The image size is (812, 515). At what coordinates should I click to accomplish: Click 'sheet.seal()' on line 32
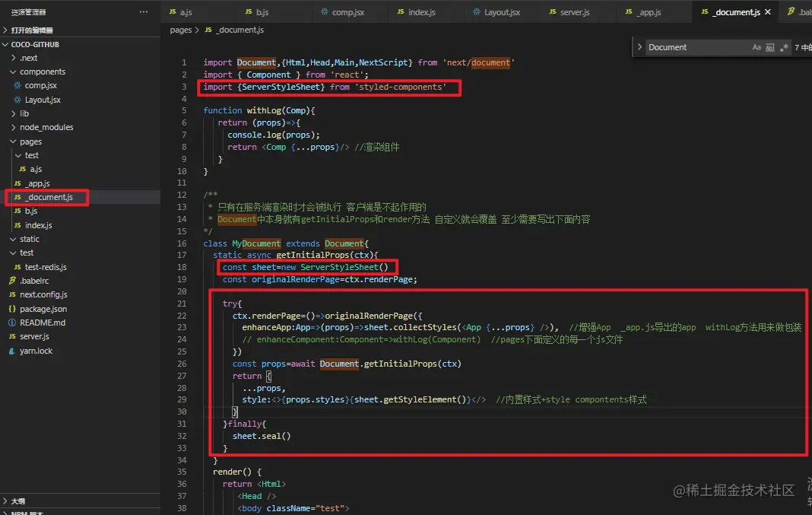click(x=262, y=436)
